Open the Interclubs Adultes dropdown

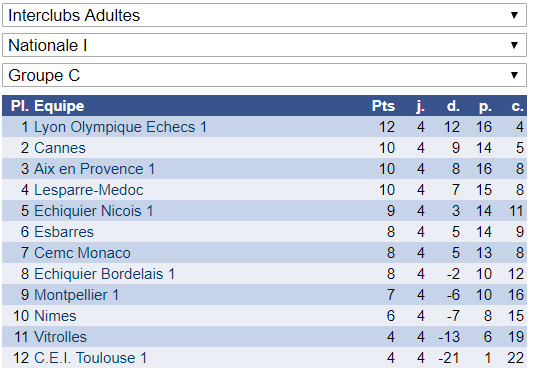pos(264,15)
